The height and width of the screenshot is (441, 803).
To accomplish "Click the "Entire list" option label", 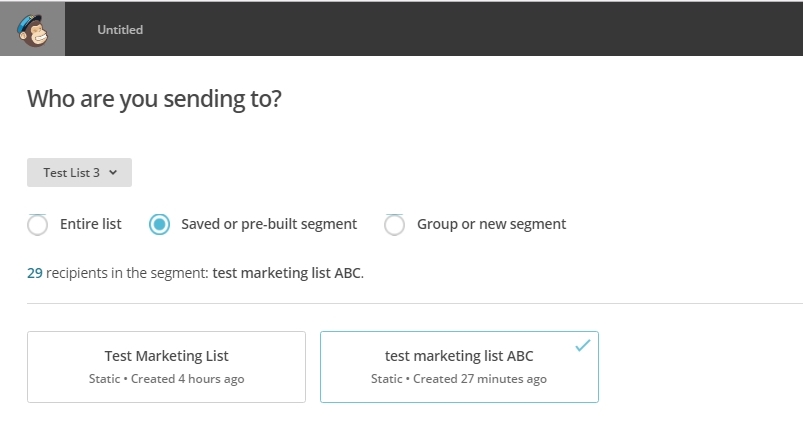I will point(91,224).
